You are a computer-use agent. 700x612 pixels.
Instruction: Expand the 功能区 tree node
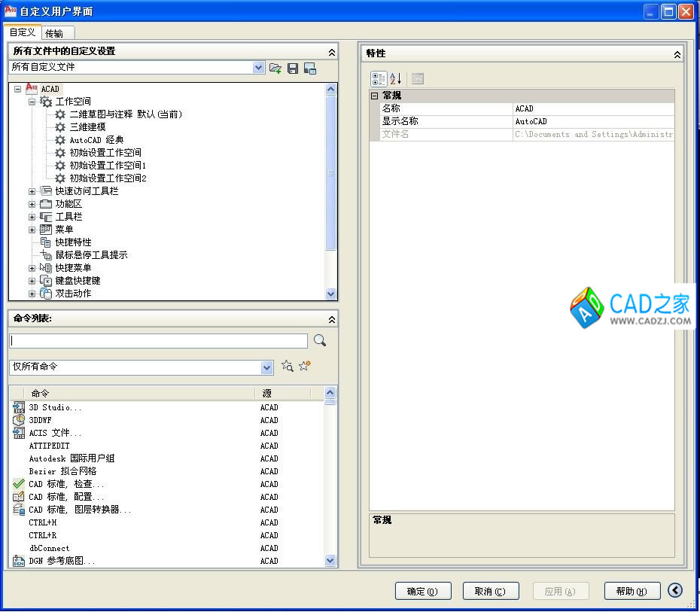pos(32,204)
